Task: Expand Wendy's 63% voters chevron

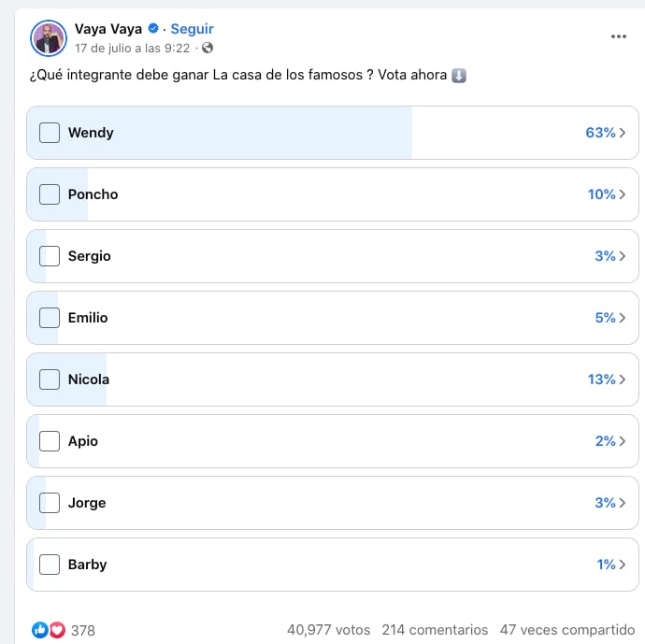Action: tap(623, 133)
